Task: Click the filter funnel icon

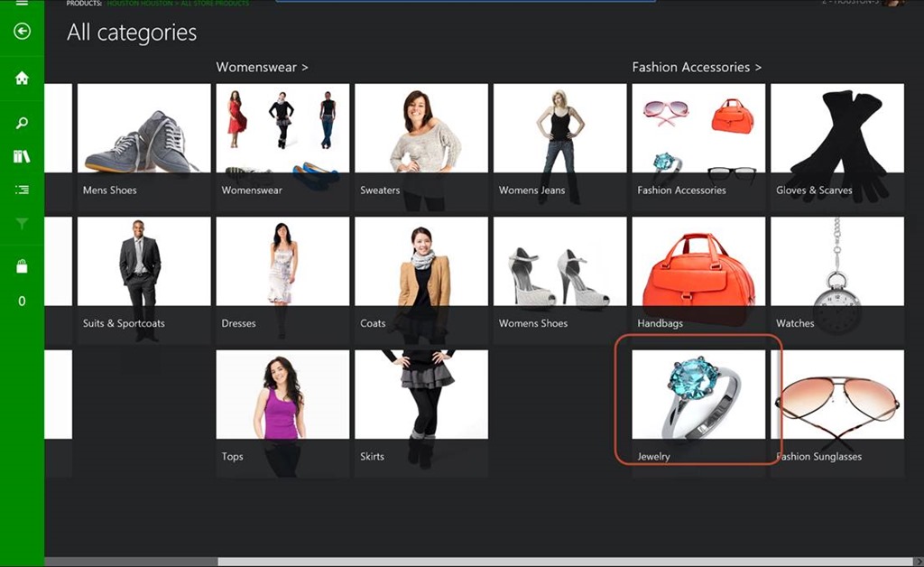Action: click(22, 224)
